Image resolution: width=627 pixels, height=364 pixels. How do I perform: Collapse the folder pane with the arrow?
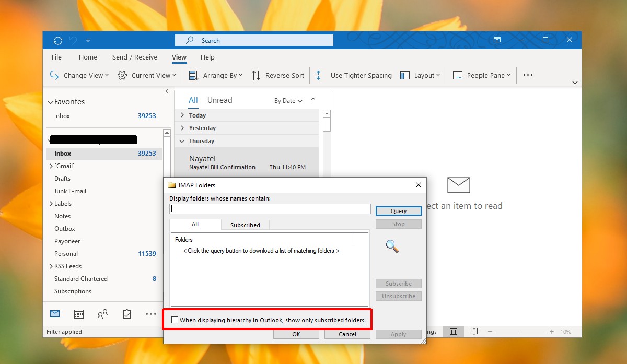point(167,91)
